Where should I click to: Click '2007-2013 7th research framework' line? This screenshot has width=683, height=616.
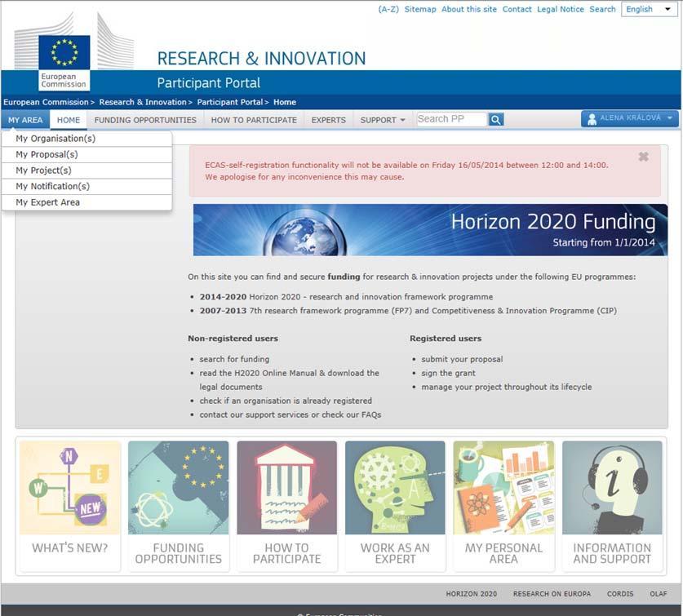pos(408,311)
